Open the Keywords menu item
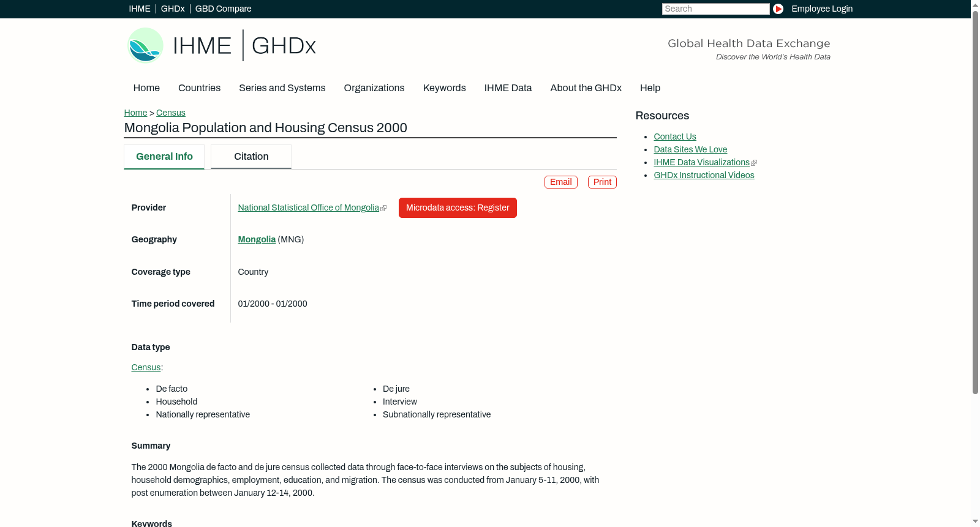Screen dimensions: 980x527 tap(444, 88)
